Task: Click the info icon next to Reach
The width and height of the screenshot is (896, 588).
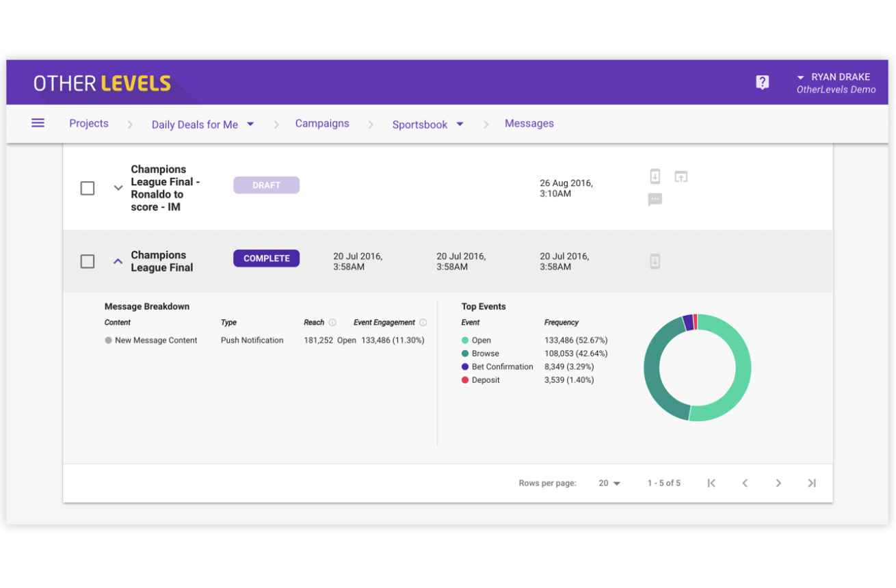Action: pos(332,323)
